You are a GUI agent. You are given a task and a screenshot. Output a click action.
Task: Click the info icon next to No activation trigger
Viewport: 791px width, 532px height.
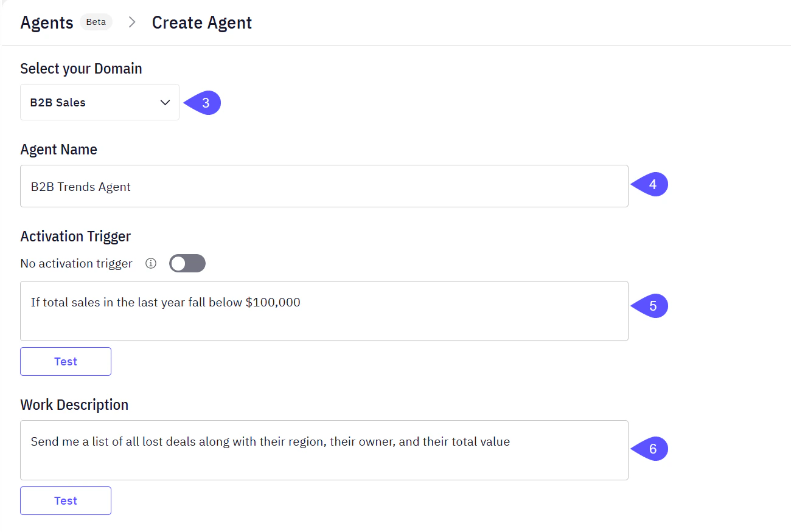(150, 263)
